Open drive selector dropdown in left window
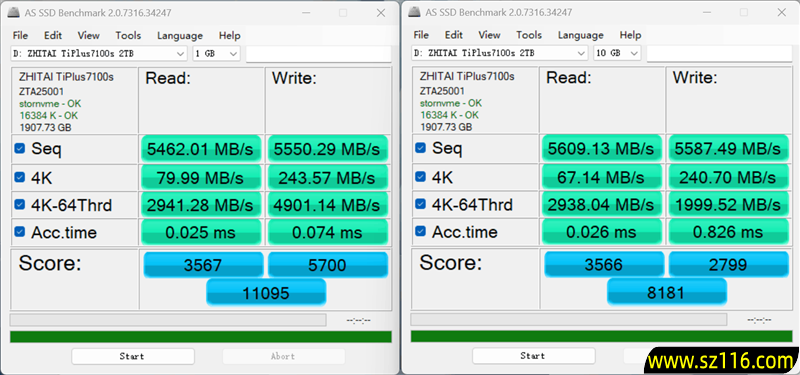Image resolution: width=800 pixels, height=375 pixels. [x=99, y=54]
